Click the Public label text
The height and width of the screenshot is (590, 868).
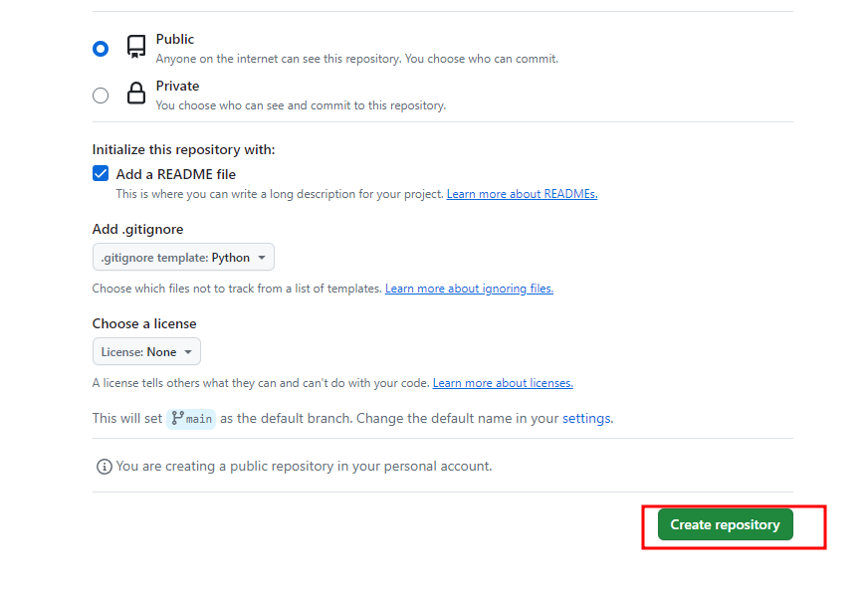(175, 39)
